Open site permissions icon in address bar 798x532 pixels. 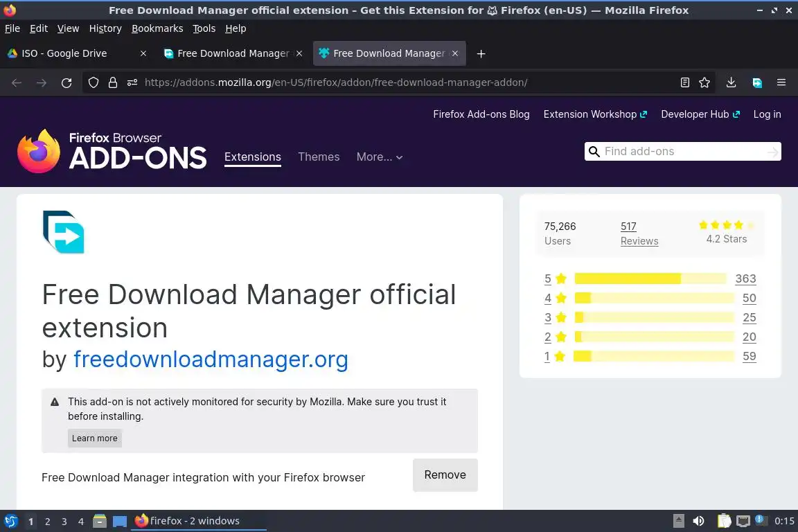pos(132,82)
